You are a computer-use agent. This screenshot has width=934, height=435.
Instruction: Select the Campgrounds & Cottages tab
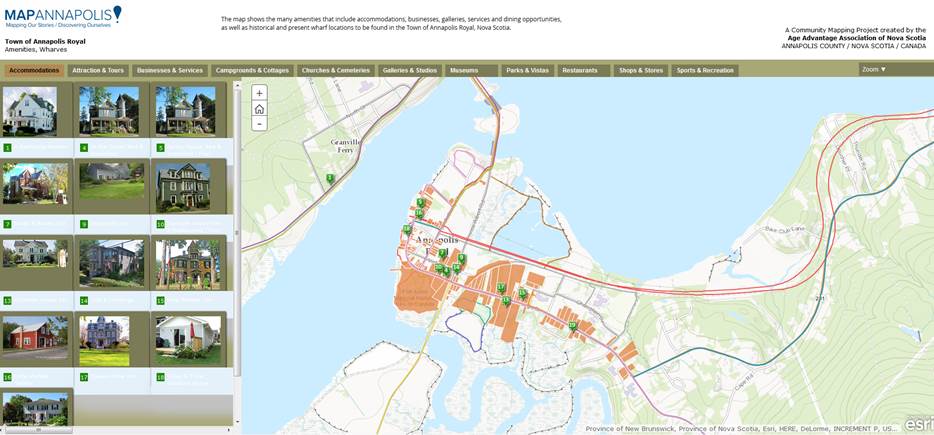252,71
